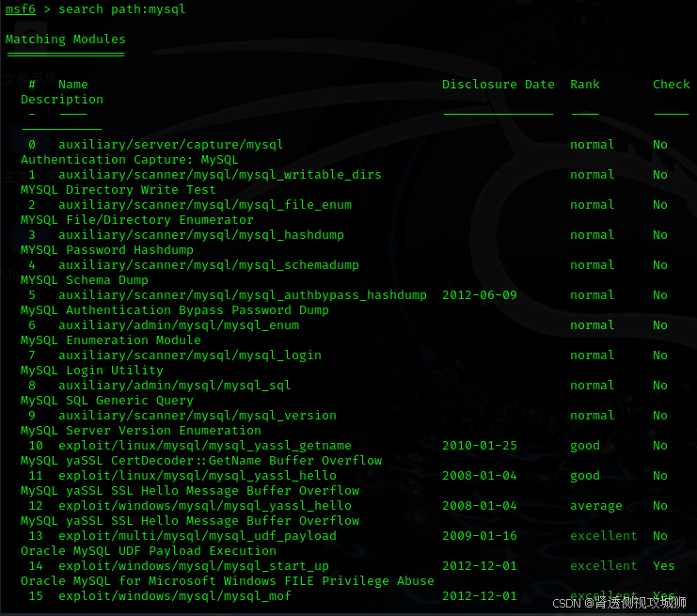
Task: Click 'normal' rank for capture/mysql
Action: (592, 145)
